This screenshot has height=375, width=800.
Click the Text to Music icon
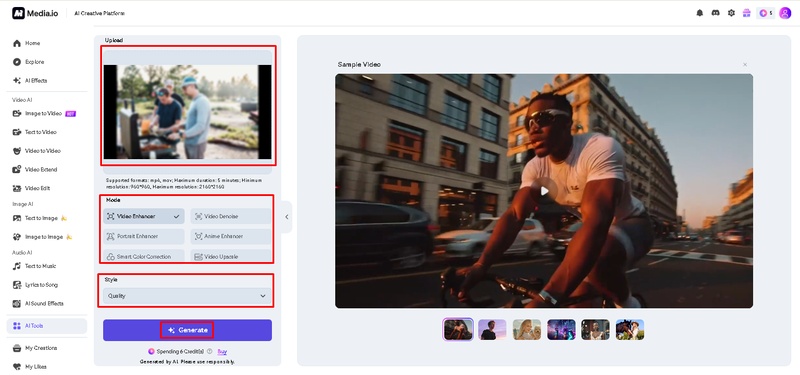pyautogui.click(x=17, y=266)
